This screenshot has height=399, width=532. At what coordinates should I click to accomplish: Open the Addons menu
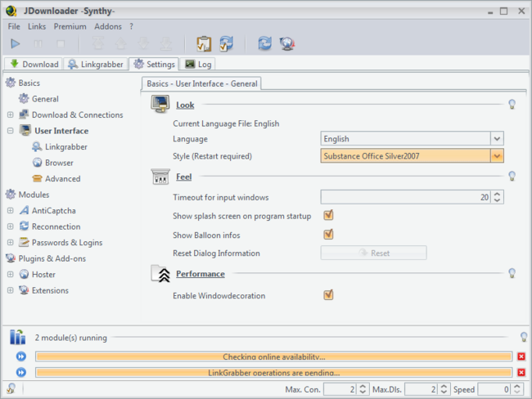pos(108,26)
